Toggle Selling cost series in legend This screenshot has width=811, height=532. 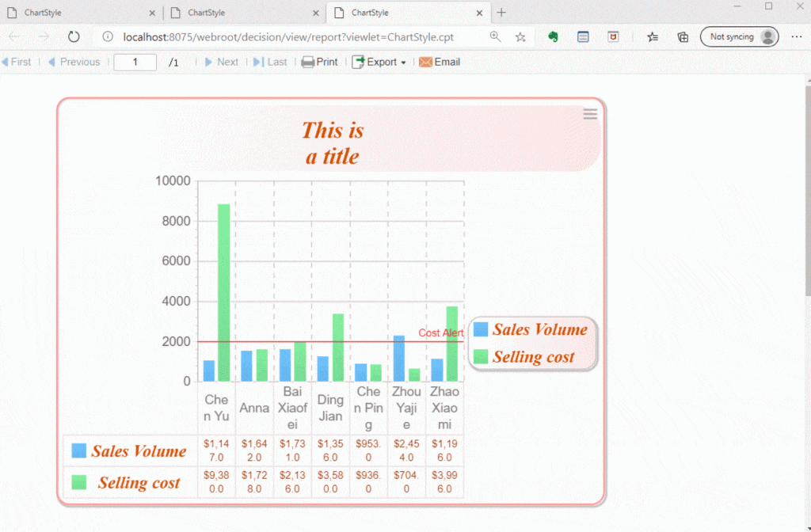(524, 356)
